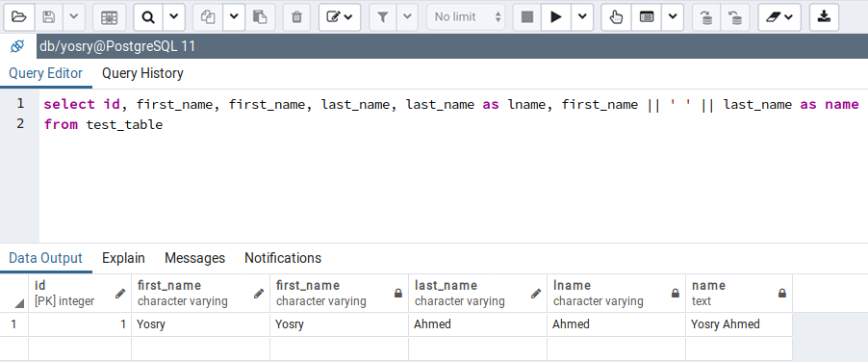Click the 'Ahmed' cell in lname column
868x362 pixels.
click(x=616, y=324)
